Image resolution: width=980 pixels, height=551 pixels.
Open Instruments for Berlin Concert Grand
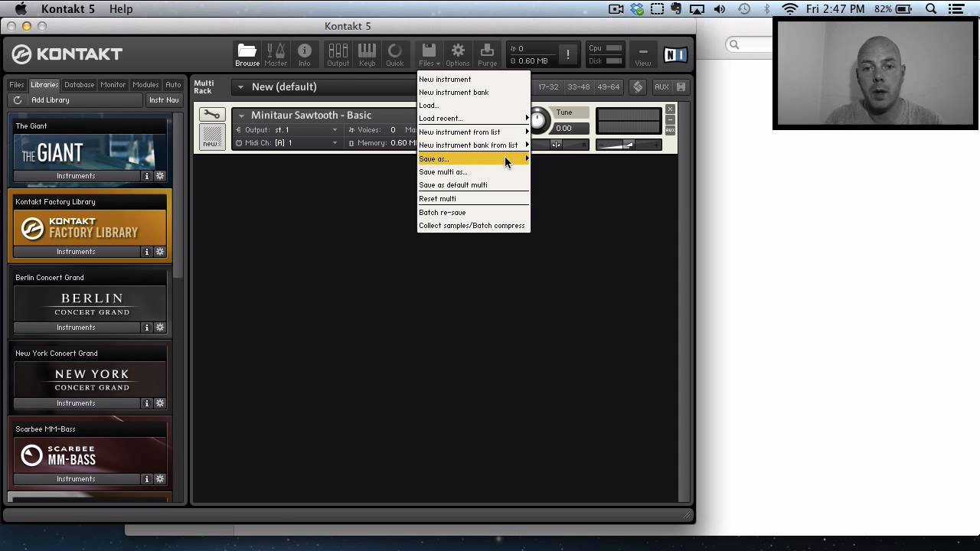[76, 328]
